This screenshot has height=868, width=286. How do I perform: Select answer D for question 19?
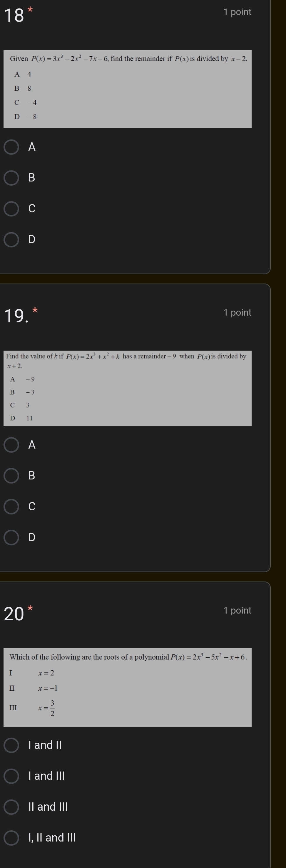click(x=11, y=538)
